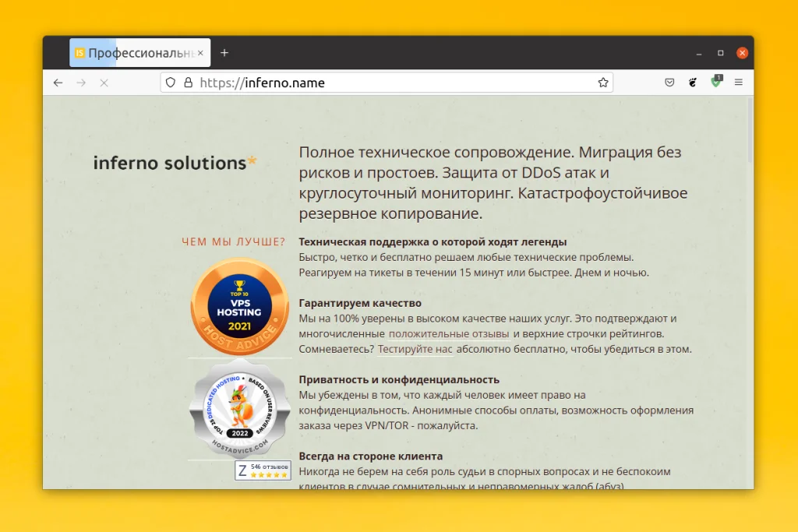Open a new tab with the plus button
Image resolution: width=798 pixels, height=532 pixels.
coord(224,52)
